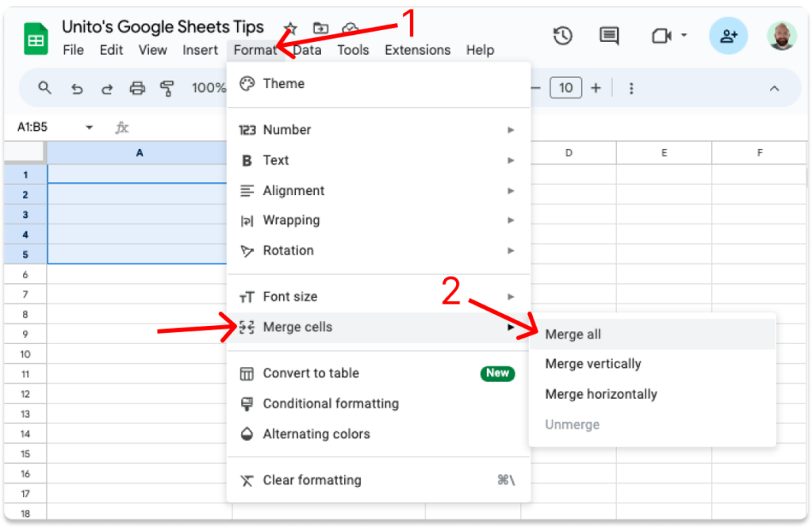Increase font size with plus stepper
The image size is (812, 528).
(x=596, y=87)
